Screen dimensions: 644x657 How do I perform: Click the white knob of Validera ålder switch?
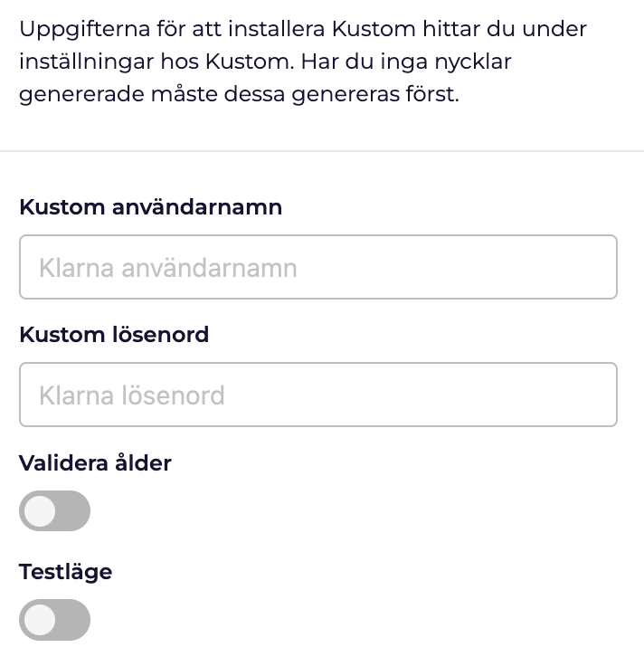click(40, 511)
